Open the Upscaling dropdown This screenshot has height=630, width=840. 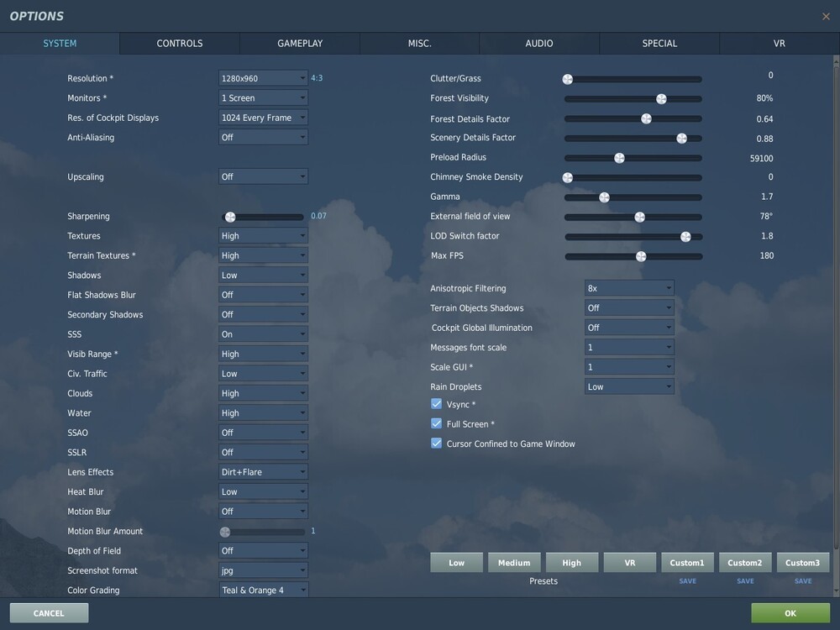coord(263,176)
